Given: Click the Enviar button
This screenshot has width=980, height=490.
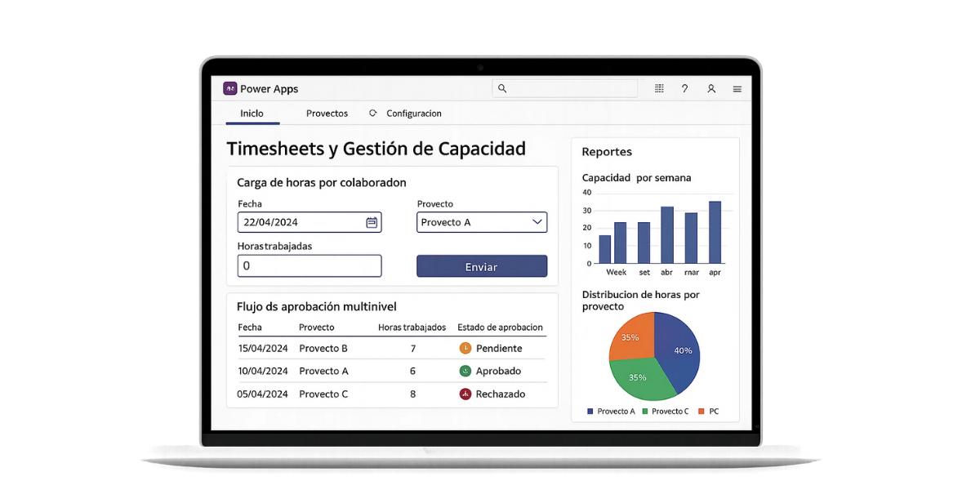Looking at the screenshot, I should point(482,265).
